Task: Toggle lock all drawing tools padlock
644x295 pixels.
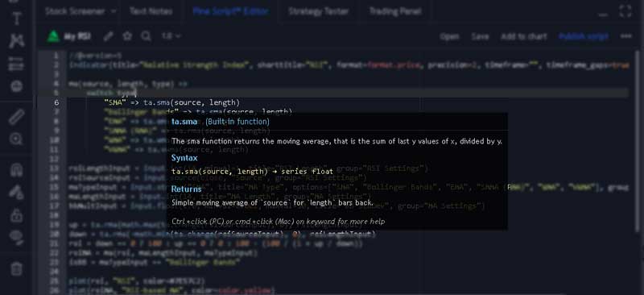Action: (16, 214)
